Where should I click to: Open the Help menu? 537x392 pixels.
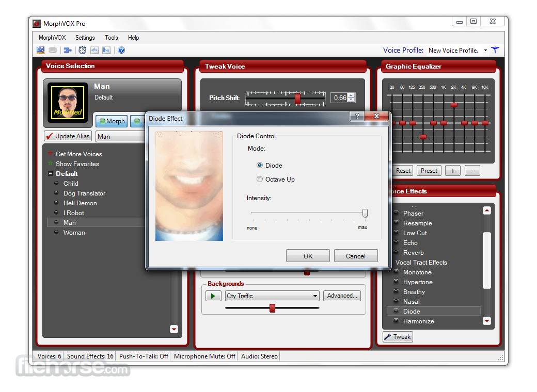[x=134, y=38]
